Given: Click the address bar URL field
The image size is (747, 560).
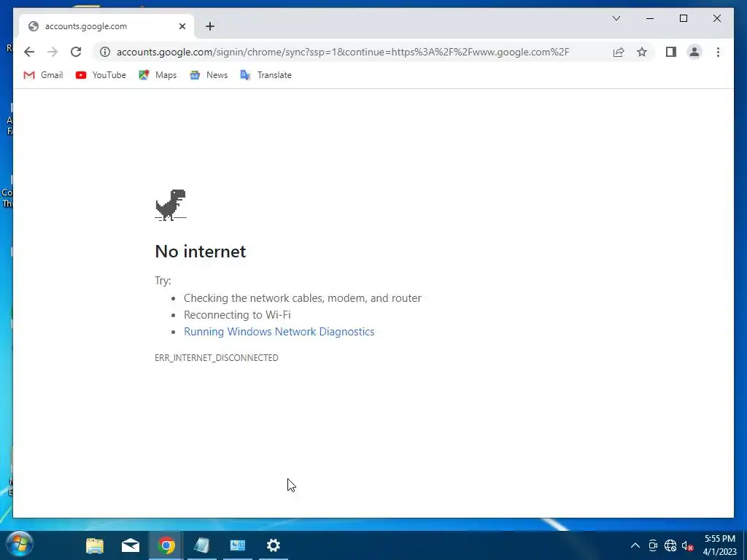Looking at the screenshot, I should pyautogui.click(x=343, y=52).
